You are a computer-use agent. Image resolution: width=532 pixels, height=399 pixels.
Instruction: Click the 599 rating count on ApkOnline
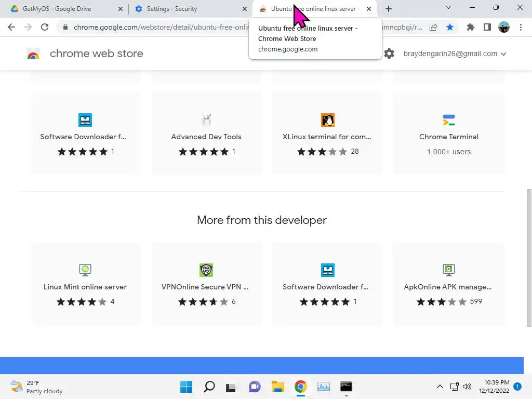[476, 301]
